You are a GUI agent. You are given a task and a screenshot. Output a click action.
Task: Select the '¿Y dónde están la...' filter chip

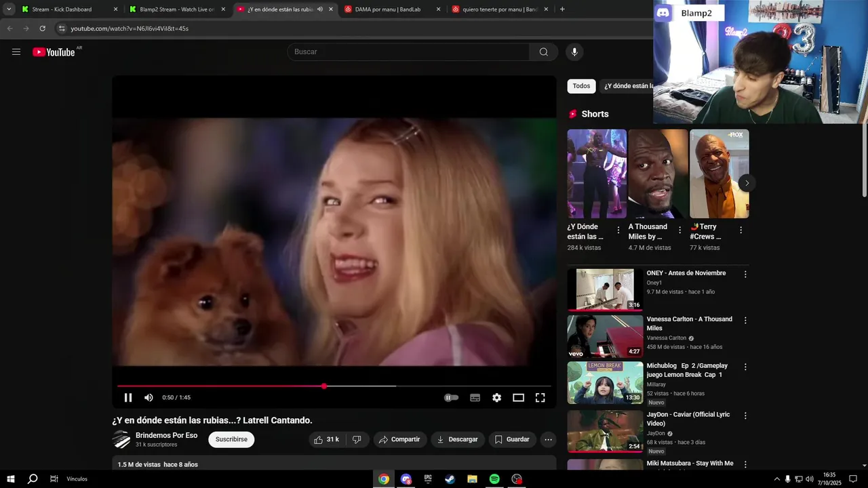tap(627, 86)
